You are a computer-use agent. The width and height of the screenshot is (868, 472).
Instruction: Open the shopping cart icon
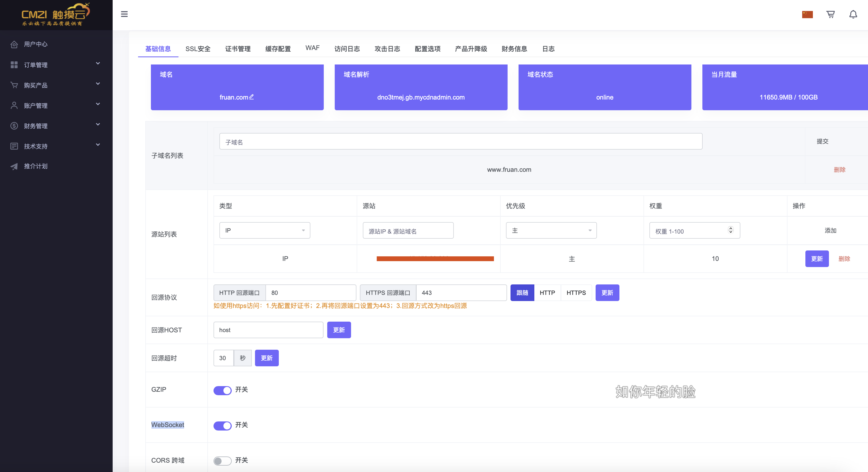pyautogui.click(x=831, y=14)
